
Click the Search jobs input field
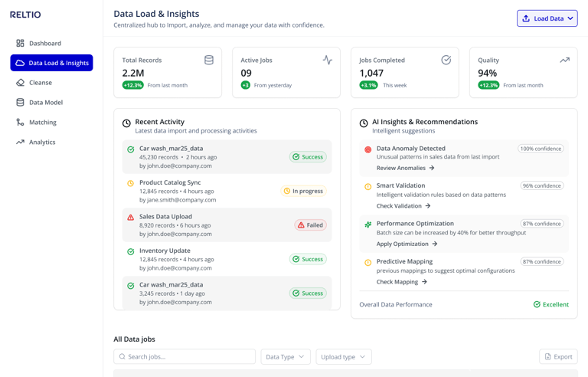[188, 356]
